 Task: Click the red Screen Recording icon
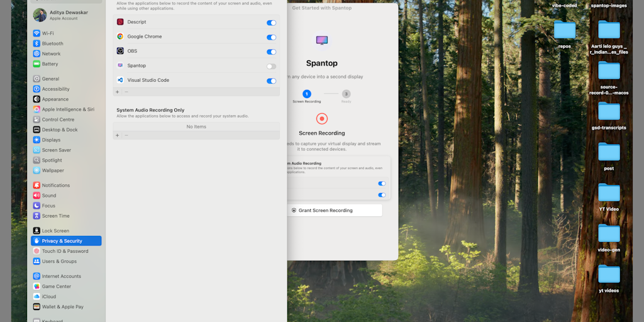coord(322,119)
